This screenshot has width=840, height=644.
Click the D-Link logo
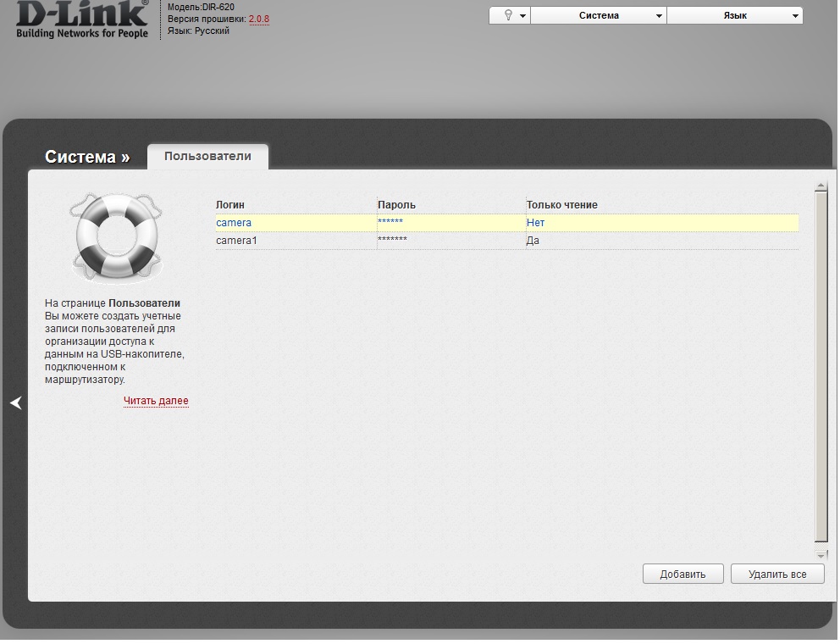click(x=82, y=19)
